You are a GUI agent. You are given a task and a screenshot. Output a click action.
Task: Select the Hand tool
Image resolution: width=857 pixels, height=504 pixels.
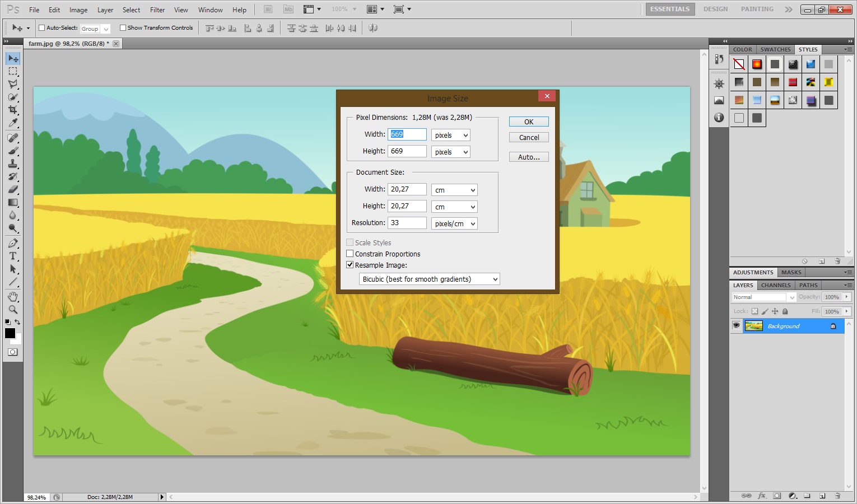point(13,296)
